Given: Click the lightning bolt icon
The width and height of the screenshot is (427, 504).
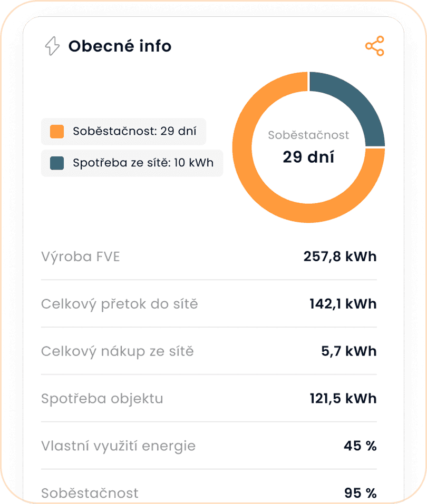Looking at the screenshot, I should pos(52,46).
